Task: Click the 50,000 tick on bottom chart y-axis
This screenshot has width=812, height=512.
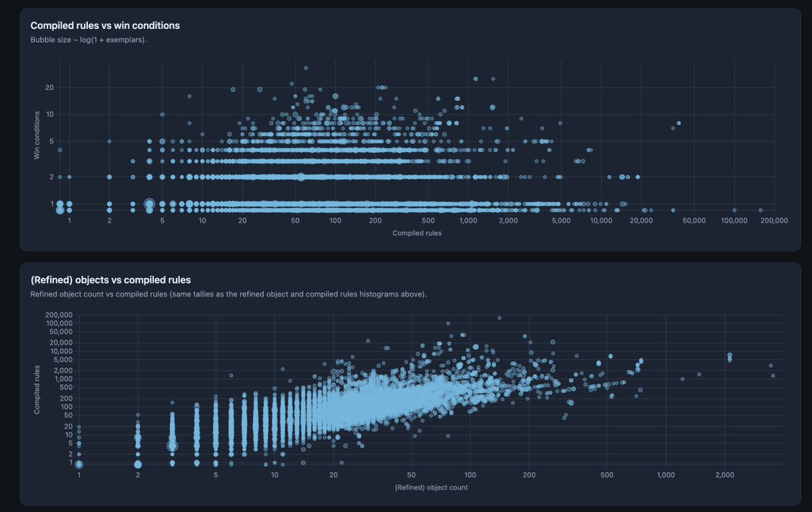Action: tap(61, 332)
